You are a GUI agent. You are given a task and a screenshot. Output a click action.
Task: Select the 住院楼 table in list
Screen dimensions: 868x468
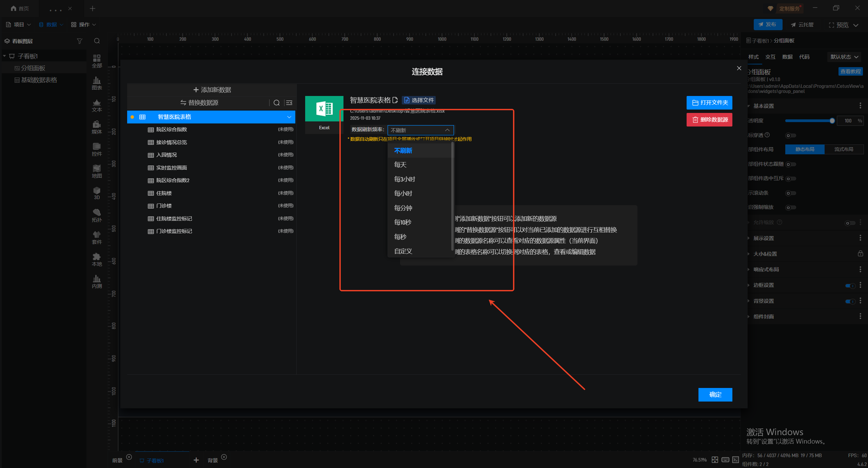(x=164, y=193)
